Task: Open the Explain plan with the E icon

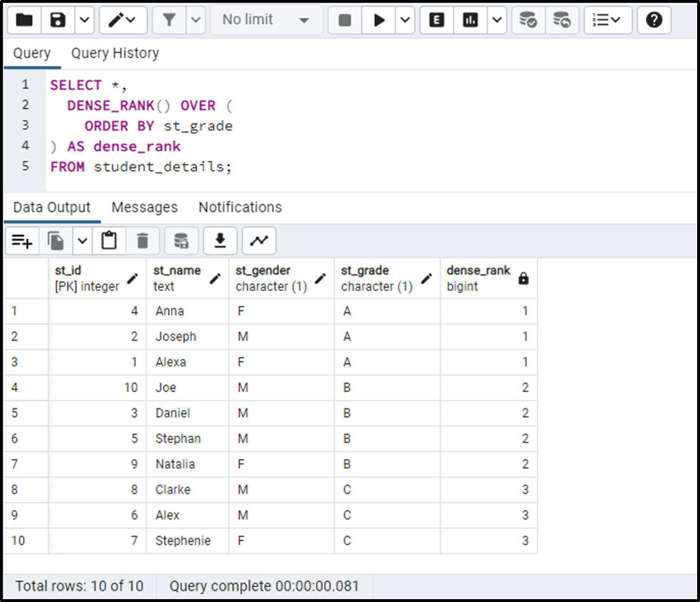Action: [x=435, y=20]
